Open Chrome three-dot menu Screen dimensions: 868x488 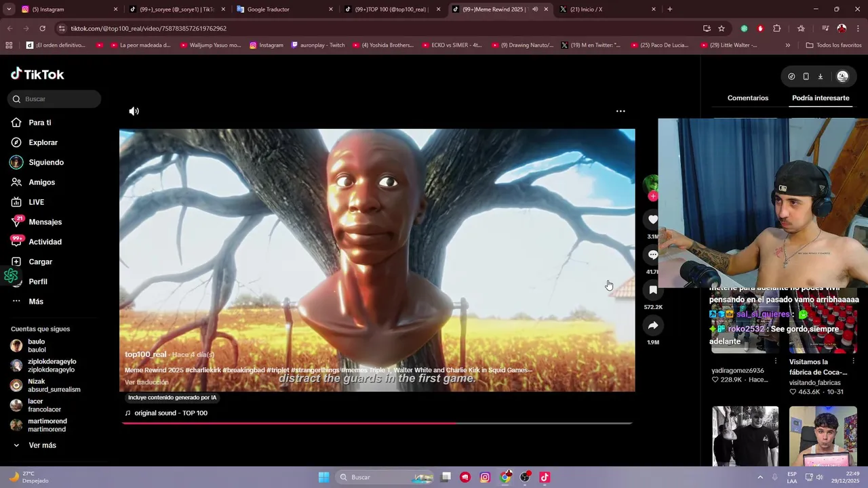[x=858, y=28]
